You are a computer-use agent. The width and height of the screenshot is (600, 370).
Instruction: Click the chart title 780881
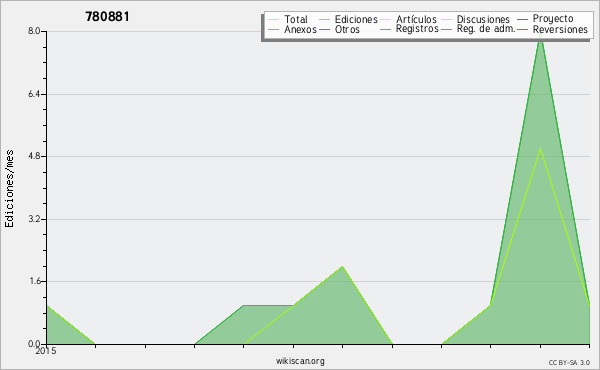coord(108,17)
